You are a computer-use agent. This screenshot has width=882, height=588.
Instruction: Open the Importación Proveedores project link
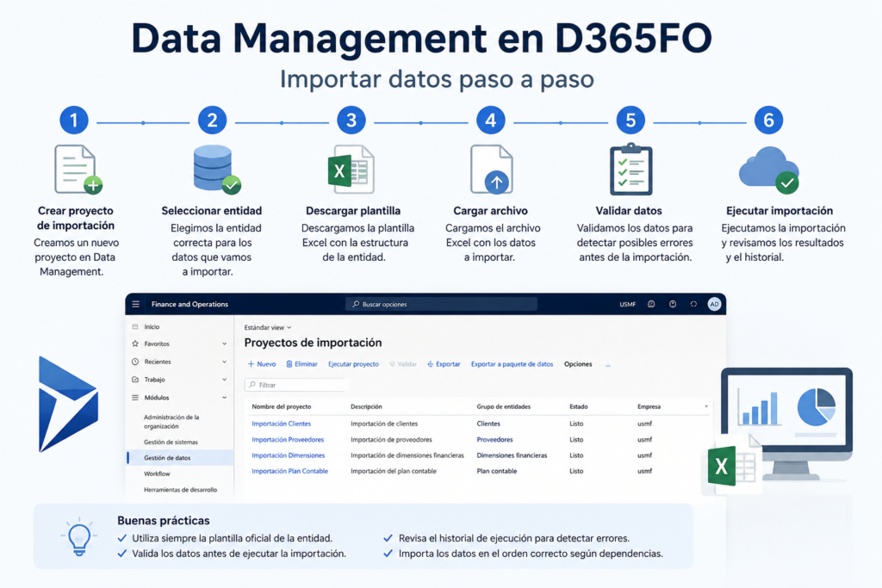tap(288, 440)
